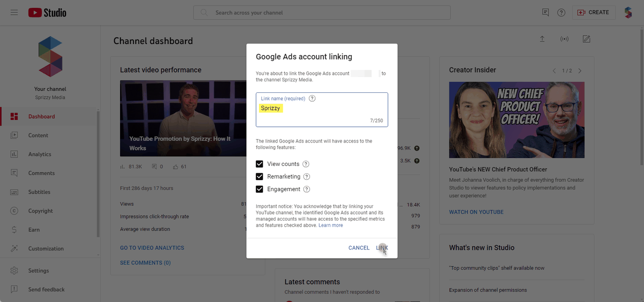This screenshot has height=302, width=644.
Task: Click SEE COMMENTS (0) link
Action: click(145, 262)
